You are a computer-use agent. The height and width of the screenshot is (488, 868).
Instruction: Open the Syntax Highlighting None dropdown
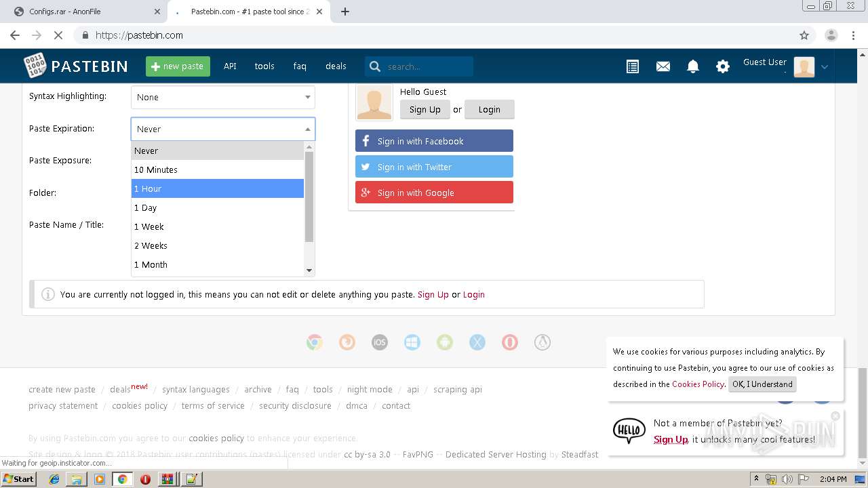223,97
